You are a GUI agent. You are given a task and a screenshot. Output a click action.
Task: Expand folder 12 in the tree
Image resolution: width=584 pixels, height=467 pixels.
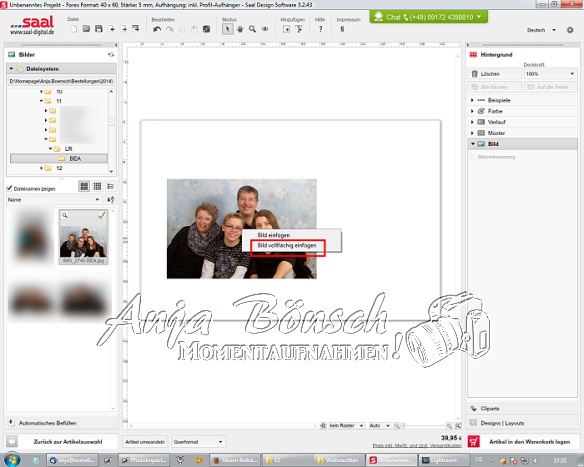tap(41, 168)
